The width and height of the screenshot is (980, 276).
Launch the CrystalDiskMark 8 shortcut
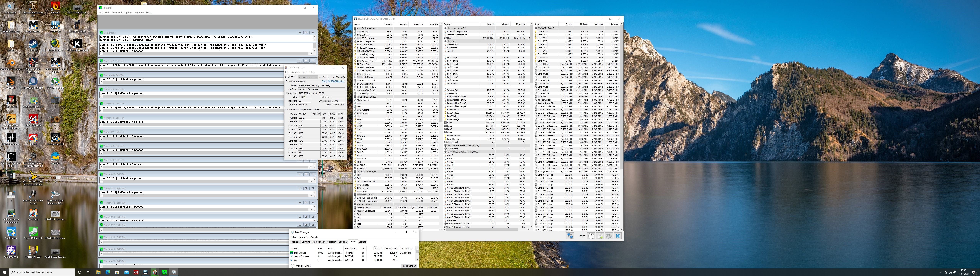[33, 232]
